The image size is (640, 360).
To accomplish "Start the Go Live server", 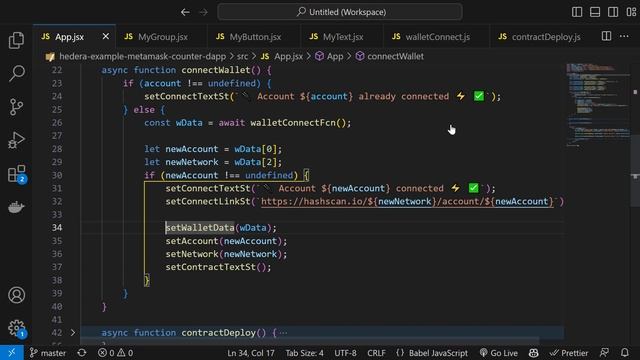I will tap(498, 353).
